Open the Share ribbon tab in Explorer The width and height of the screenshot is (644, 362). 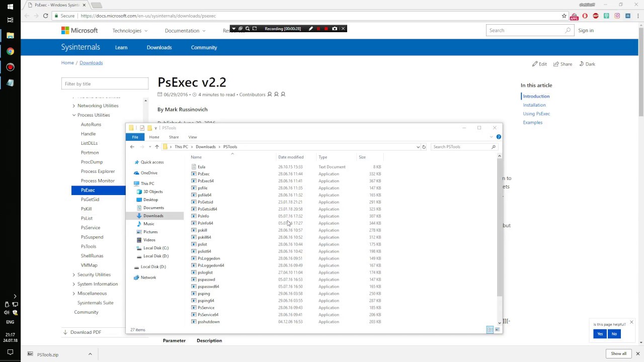tap(174, 137)
